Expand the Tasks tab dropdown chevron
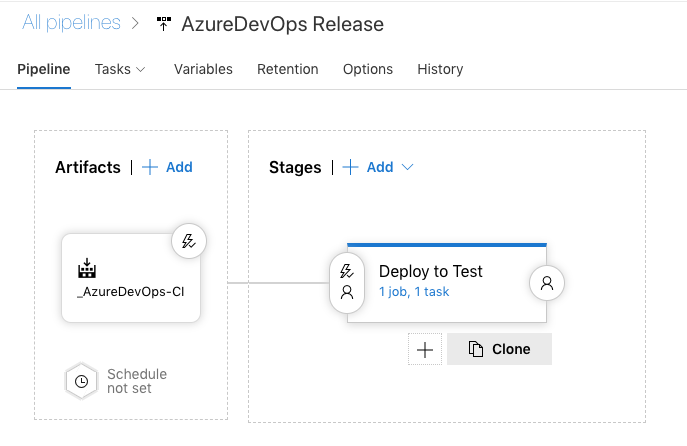 pyautogui.click(x=140, y=70)
